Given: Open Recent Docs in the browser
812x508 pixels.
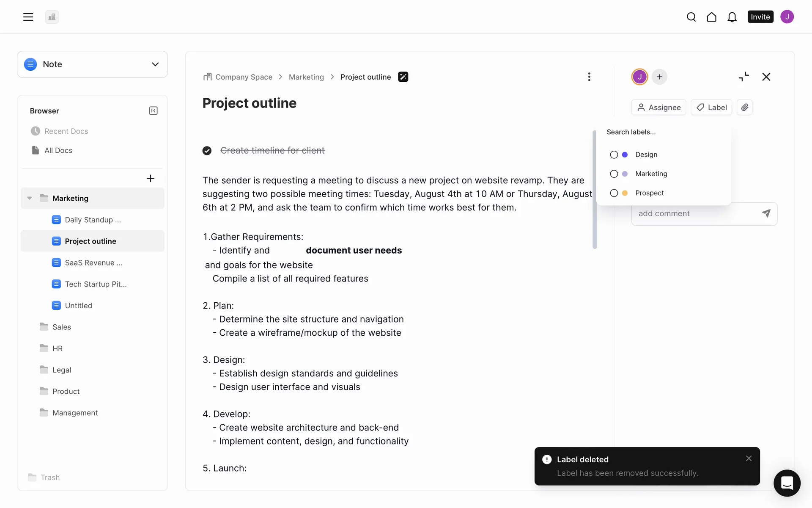Looking at the screenshot, I should (66, 131).
